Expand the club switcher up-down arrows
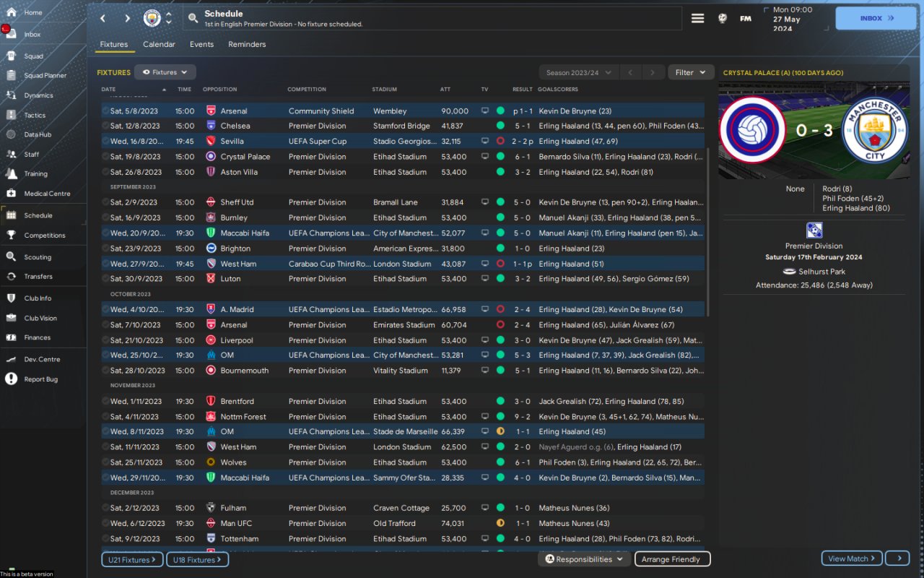 (169, 18)
